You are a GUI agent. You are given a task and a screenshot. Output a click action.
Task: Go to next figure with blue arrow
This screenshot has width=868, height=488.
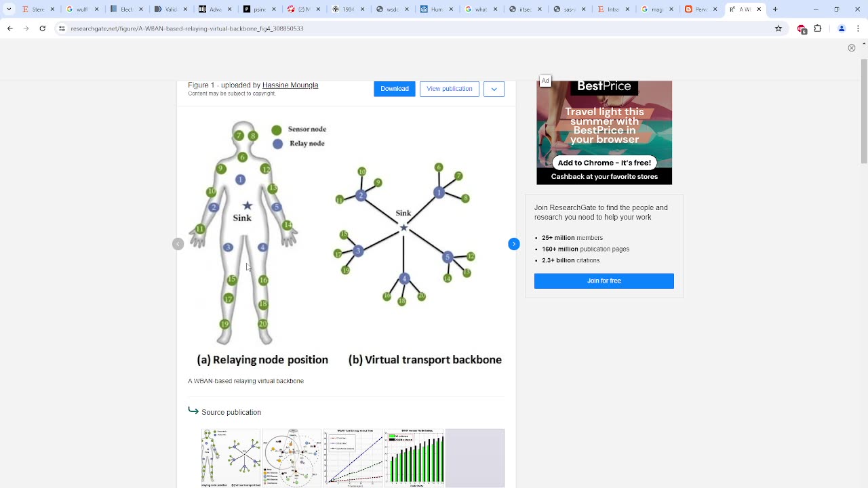tap(514, 244)
